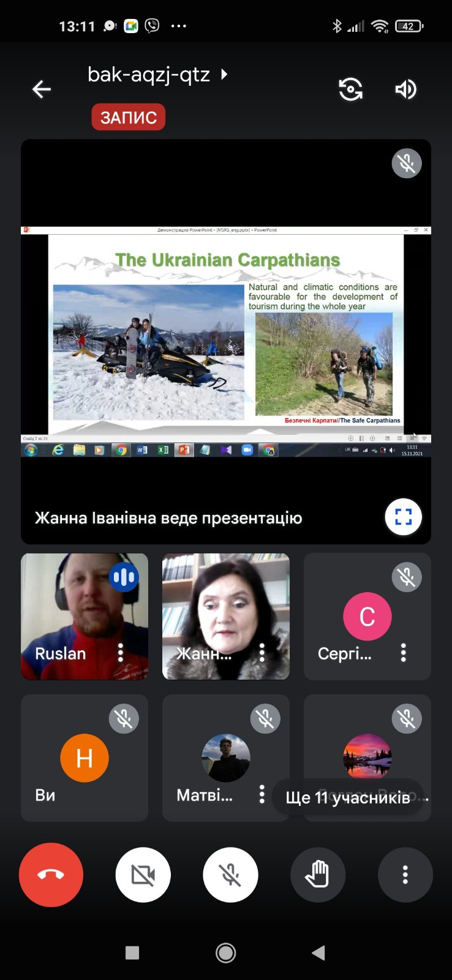Screen dimensions: 452x980
Task: Toggle camera on
Action: 143,875
